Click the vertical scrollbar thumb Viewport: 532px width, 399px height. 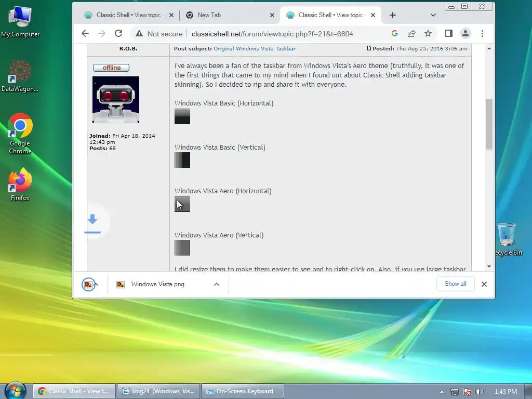click(x=489, y=124)
